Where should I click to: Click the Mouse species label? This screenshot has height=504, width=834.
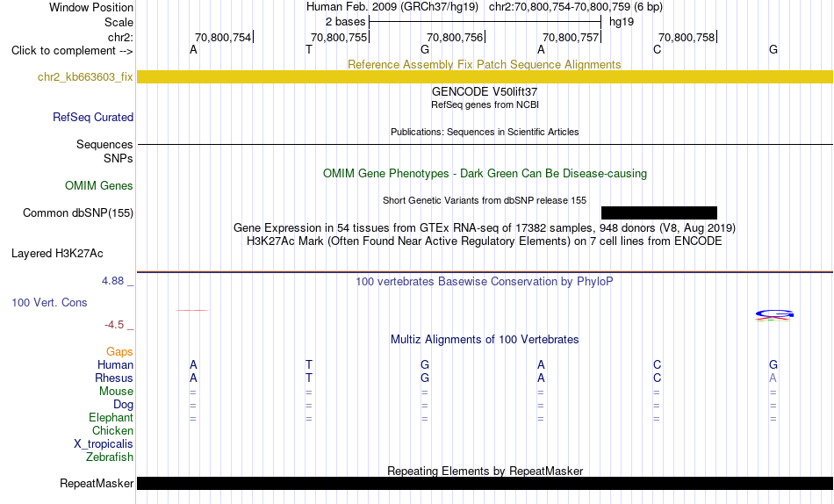[116, 392]
